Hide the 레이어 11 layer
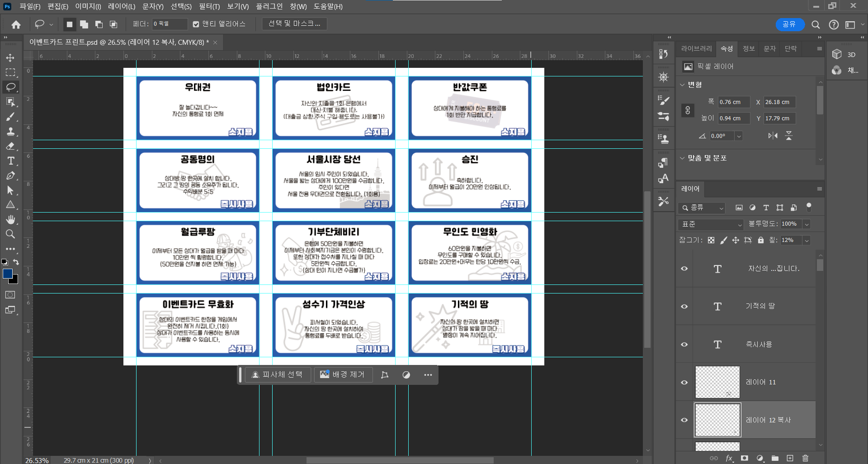Screen dimensions: 868x464 point(684,382)
